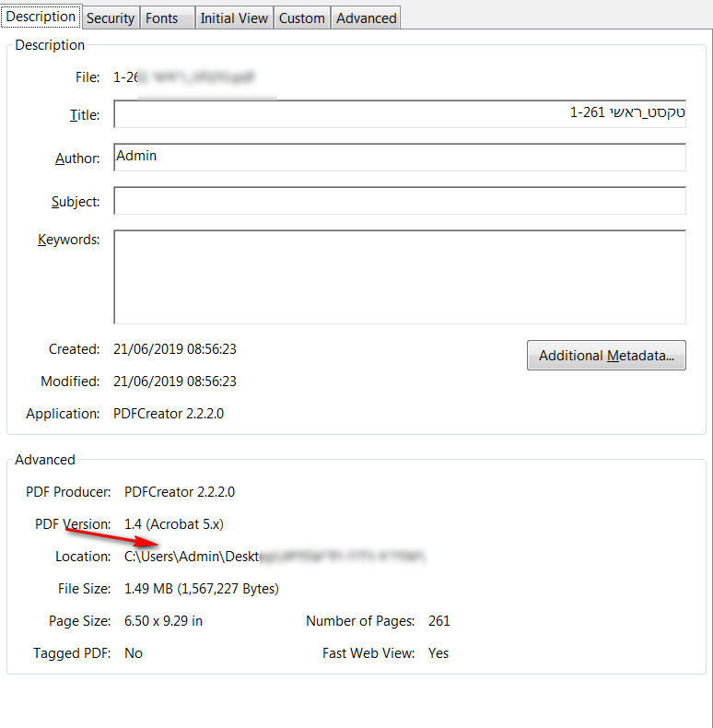Click the Page Size value 6.50 x 9.29 in
The width and height of the screenshot is (713, 728).
(163, 621)
